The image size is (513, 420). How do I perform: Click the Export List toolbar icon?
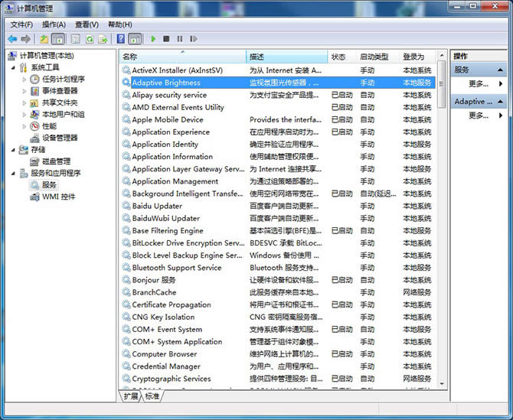(x=103, y=38)
